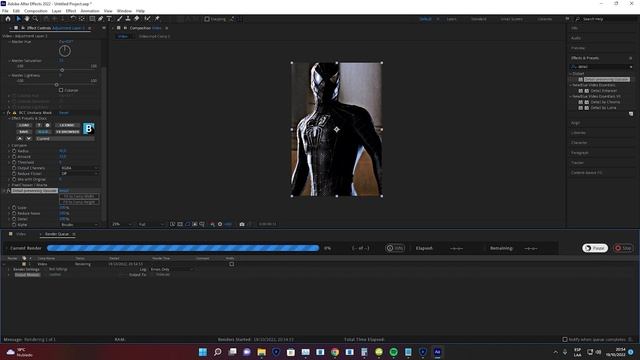Open the Composition menu
Viewport: 640px width, 360px height.
[36, 11]
